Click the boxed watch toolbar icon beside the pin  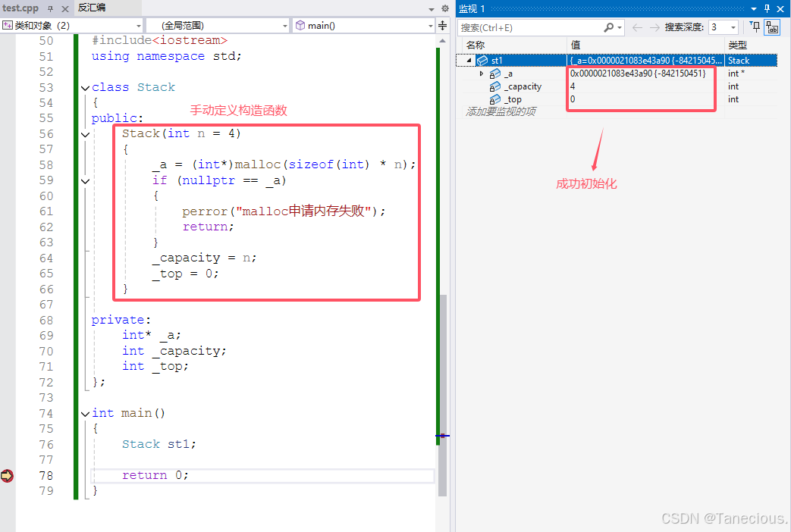coord(772,27)
